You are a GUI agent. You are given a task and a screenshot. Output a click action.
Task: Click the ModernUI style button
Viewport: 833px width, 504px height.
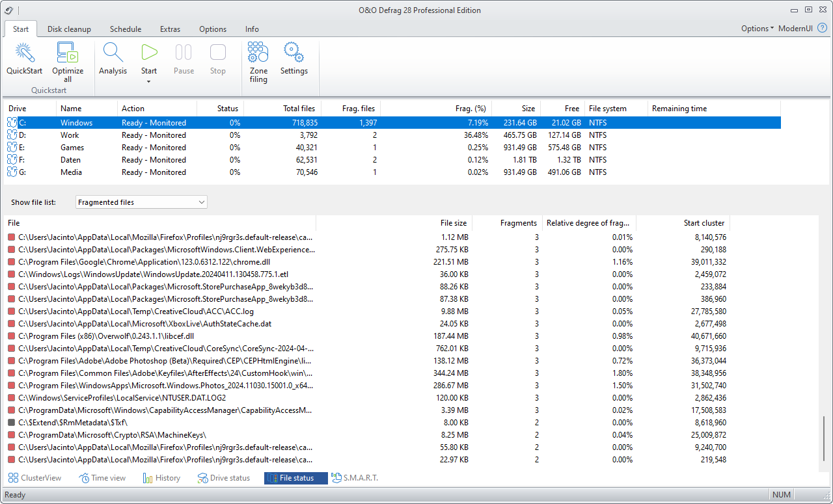coord(795,29)
